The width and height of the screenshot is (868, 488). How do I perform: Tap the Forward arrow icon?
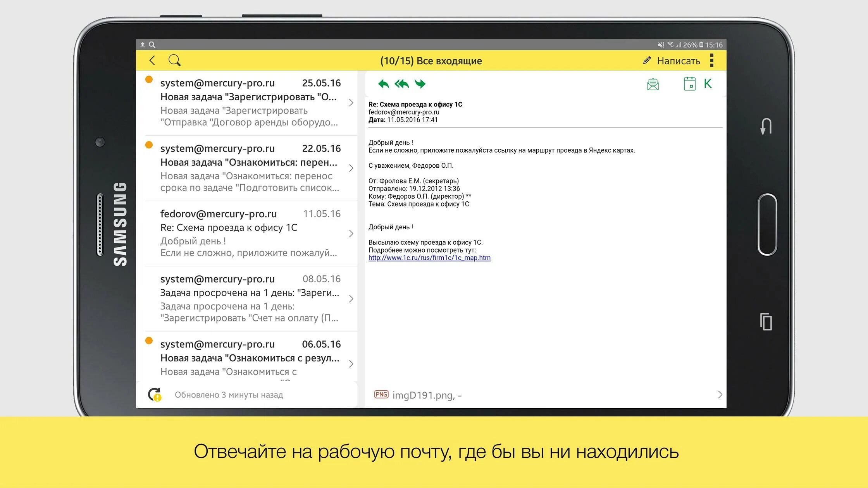tap(420, 84)
